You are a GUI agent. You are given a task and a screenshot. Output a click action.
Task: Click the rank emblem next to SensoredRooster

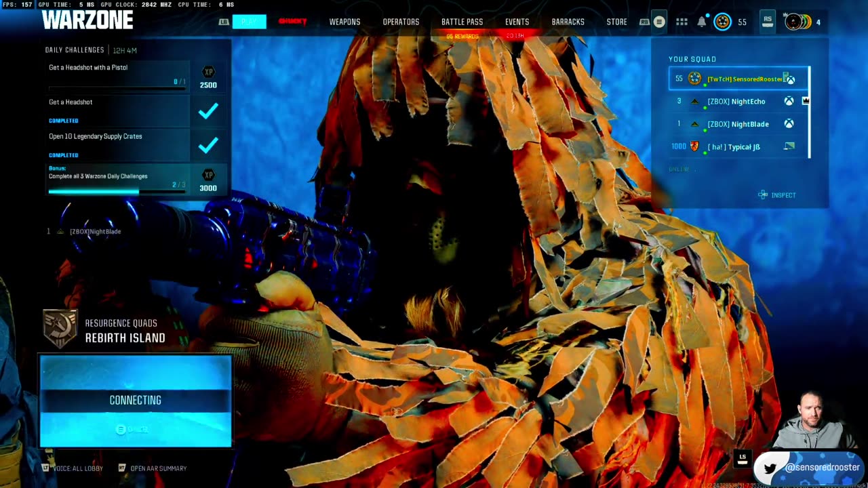click(x=694, y=79)
